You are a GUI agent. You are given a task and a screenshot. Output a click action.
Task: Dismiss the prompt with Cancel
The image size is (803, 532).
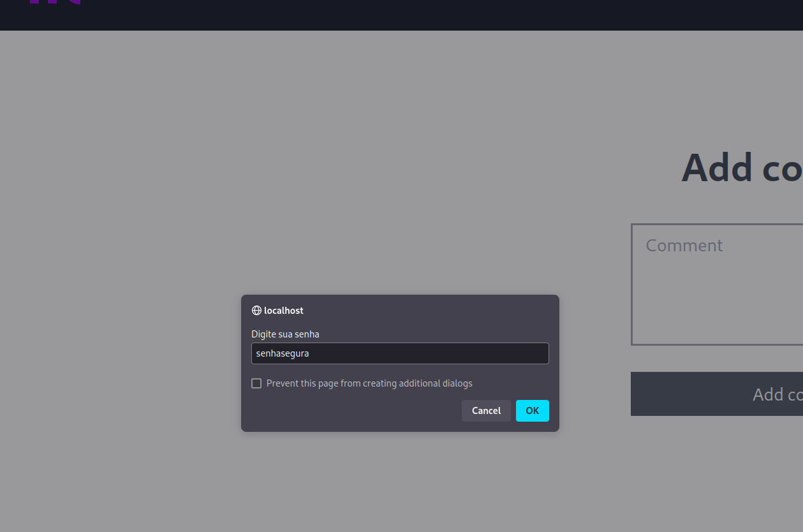(486, 411)
